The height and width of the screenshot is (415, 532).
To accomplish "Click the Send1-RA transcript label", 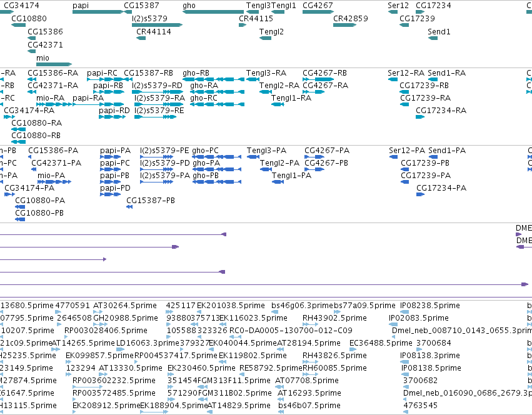I will pos(446,73).
